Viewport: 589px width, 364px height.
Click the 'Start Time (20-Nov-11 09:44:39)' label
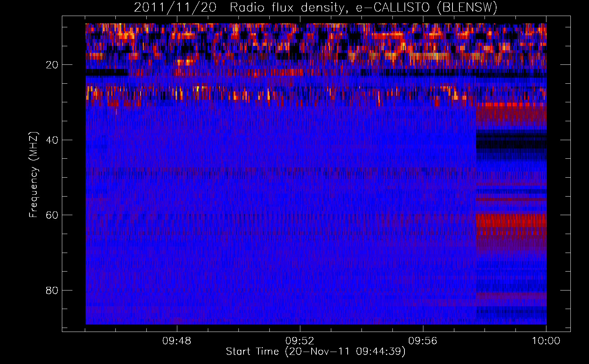[x=316, y=352]
